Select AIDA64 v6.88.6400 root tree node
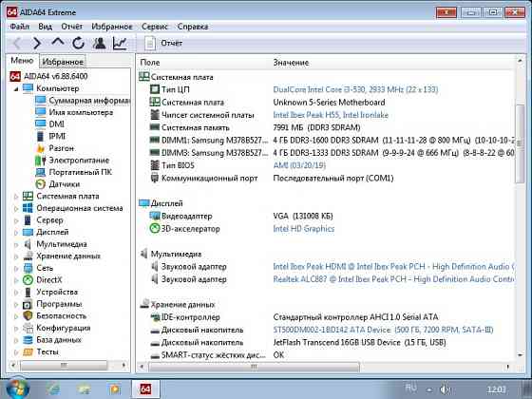 (56, 76)
